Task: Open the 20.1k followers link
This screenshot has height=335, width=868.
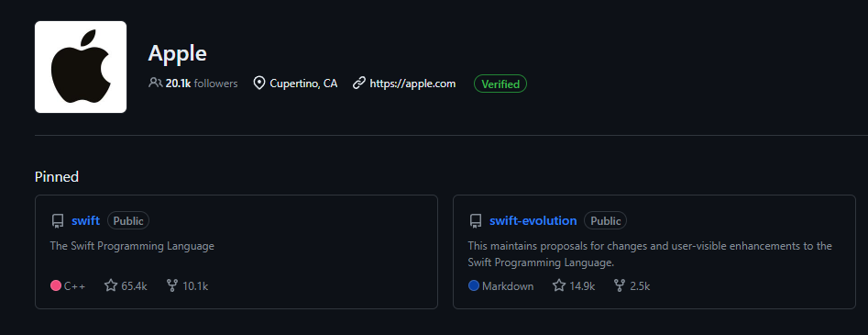Action: coord(202,84)
